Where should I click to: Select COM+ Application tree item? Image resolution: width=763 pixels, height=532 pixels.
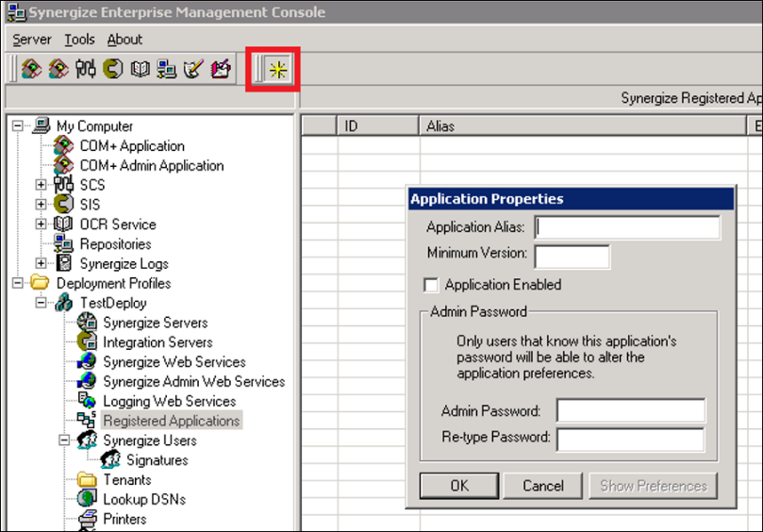click(x=132, y=146)
